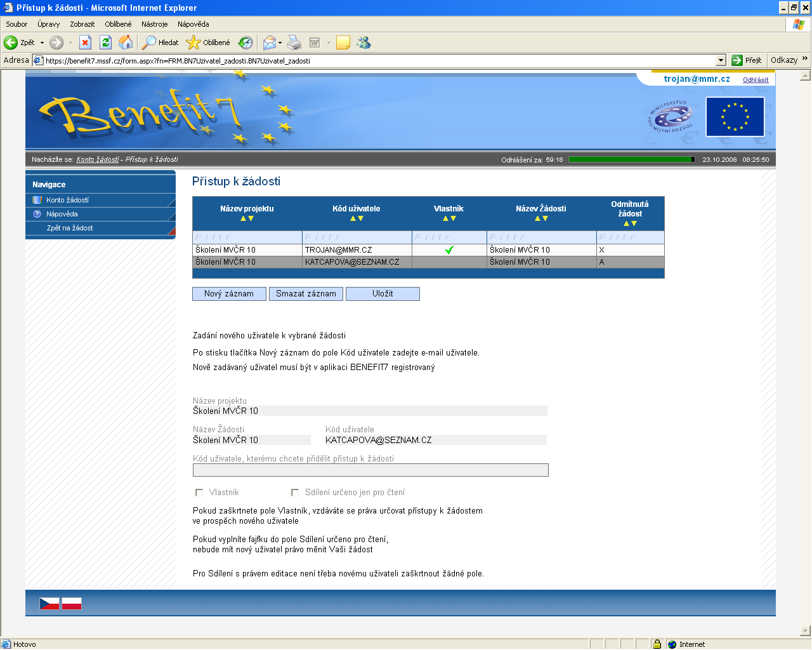This screenshot has width=812, height=650.
Task: Select the KATCAPOVA@SEZNAM.CZ table row cell
Action: click(x=357, y=262)
